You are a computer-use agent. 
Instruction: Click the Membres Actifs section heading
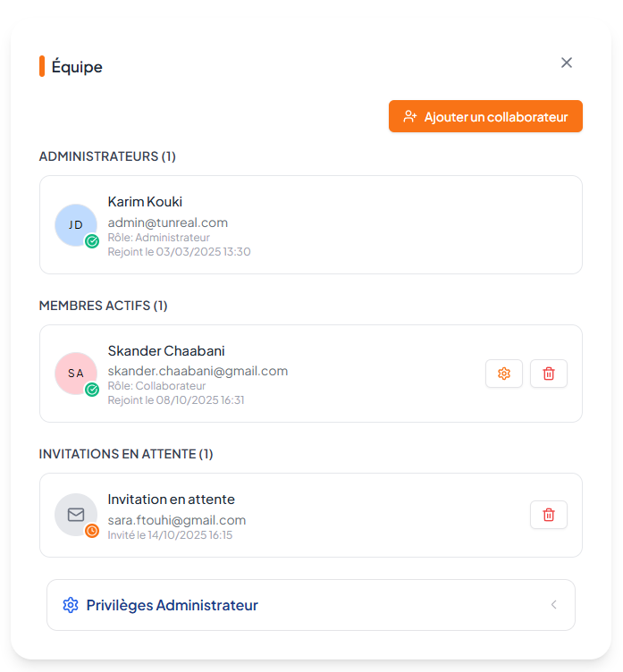tap(103, 306)
